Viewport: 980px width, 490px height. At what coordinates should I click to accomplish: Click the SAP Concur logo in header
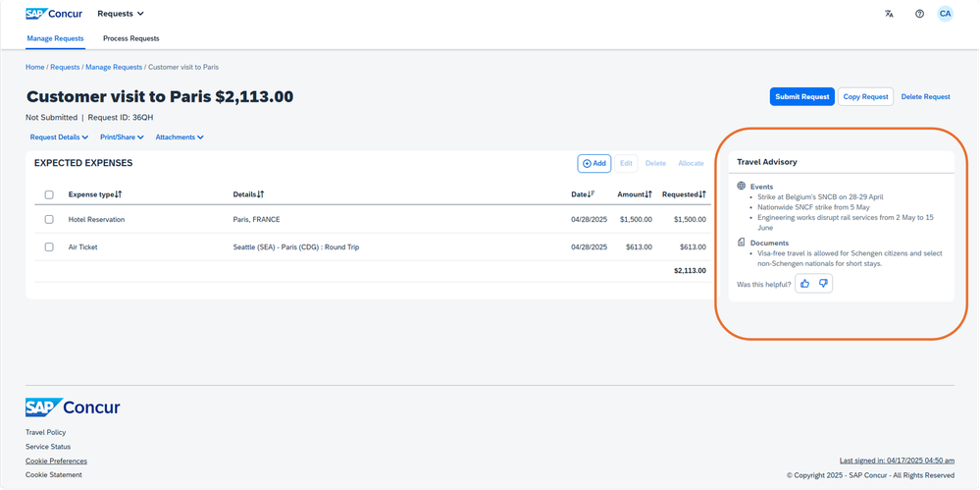click(x=54, y=14)
